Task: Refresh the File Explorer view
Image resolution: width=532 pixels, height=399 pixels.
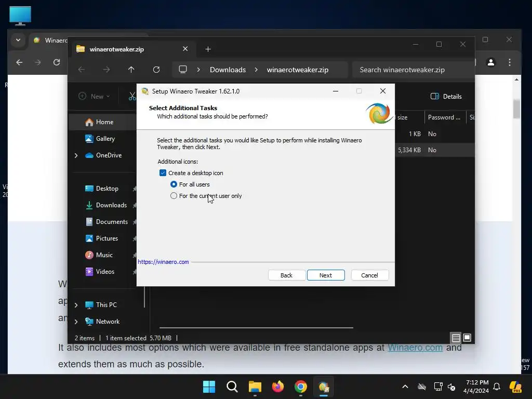Action: click(x=156, y=70)
